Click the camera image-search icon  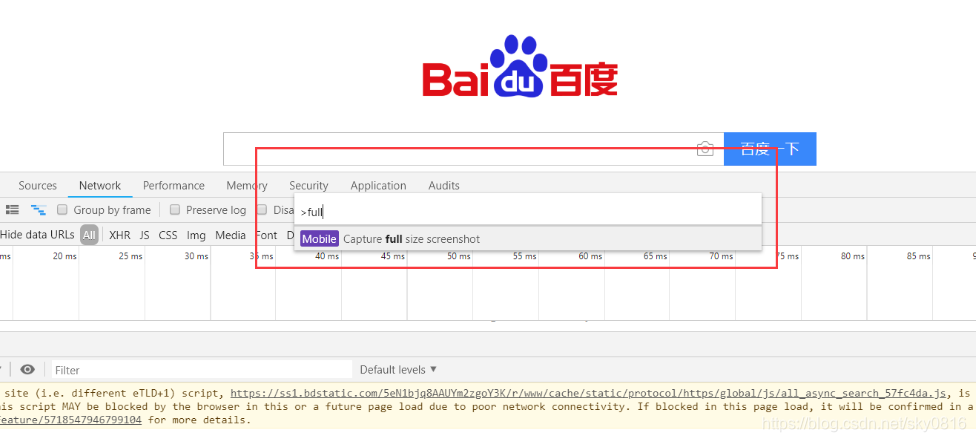pos(705,149)
